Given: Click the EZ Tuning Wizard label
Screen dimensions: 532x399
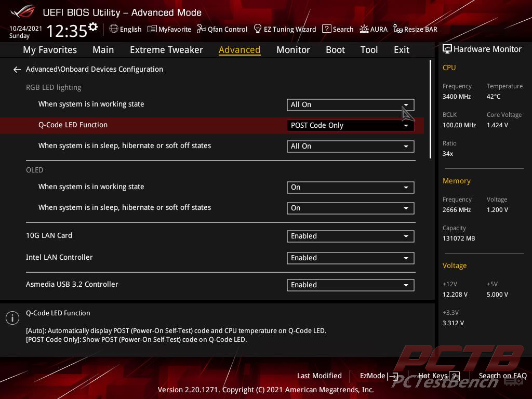Looking at the screenshot, I should (x=290, y=29).
